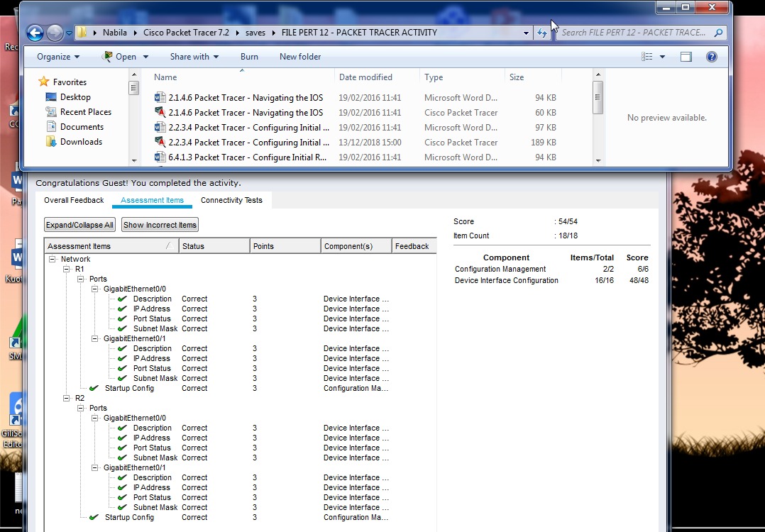Switch to Overall Feedback tab
This screenshot has width=765, height=532.
click(74, 200)
